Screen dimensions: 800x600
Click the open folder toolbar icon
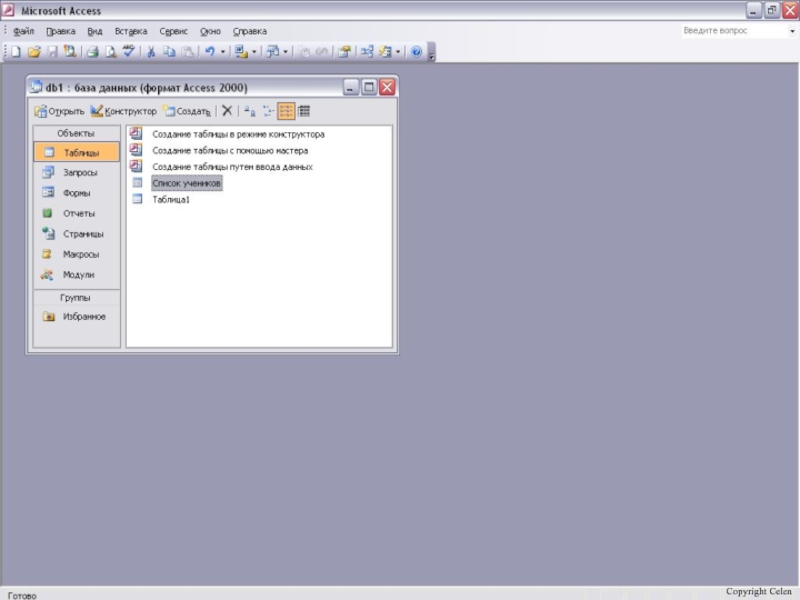(33, 51)
